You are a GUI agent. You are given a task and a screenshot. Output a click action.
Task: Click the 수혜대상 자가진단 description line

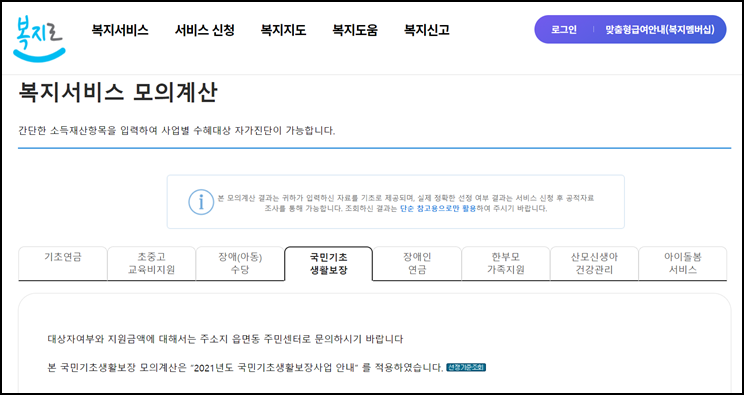177,131
